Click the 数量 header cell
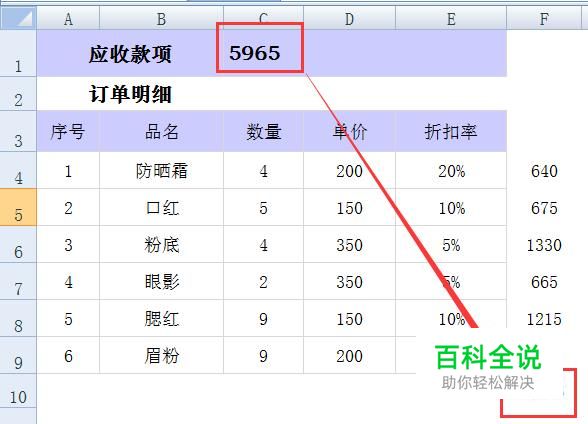588x424 pixels. click(263, 131)
